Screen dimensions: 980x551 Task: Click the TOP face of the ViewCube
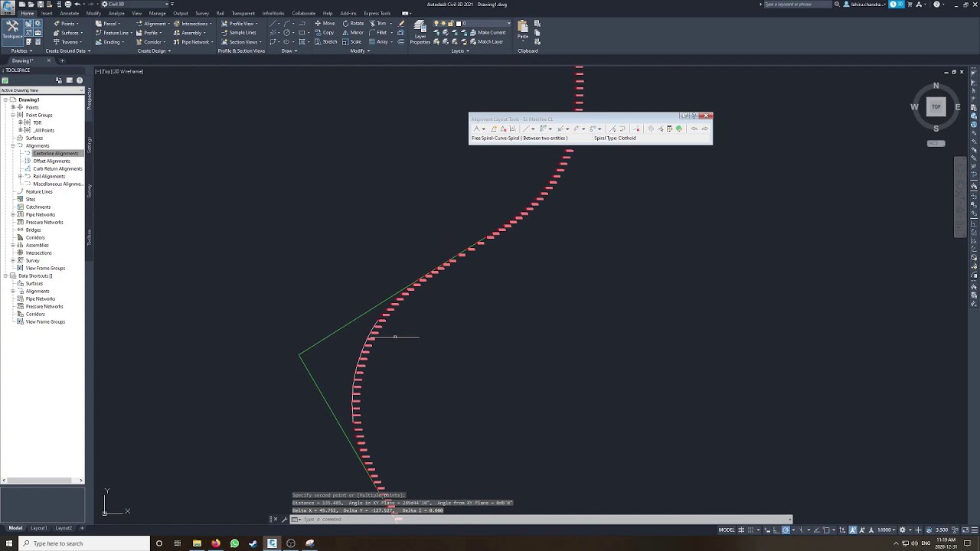pos(936,107)
